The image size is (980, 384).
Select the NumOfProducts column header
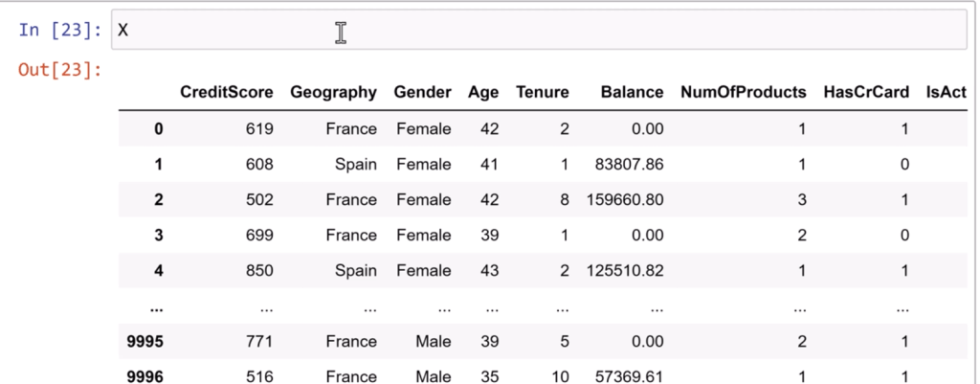tap(744, 93)
